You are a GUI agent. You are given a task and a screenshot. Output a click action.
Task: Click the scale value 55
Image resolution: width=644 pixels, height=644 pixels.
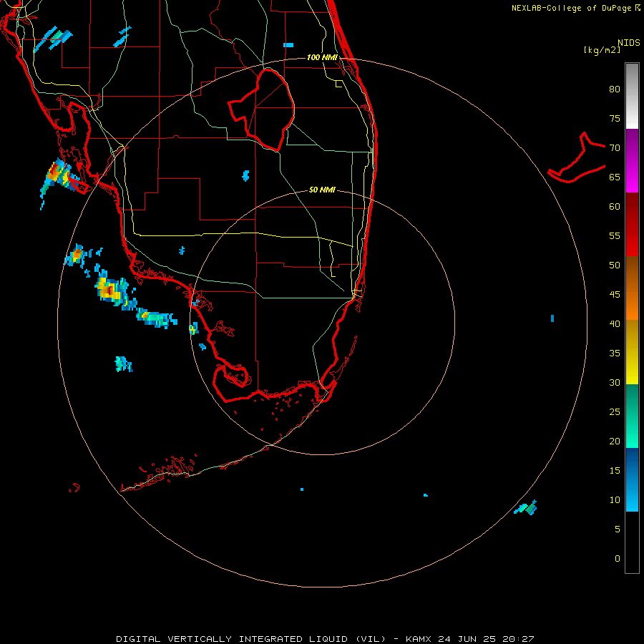[615, 235]
